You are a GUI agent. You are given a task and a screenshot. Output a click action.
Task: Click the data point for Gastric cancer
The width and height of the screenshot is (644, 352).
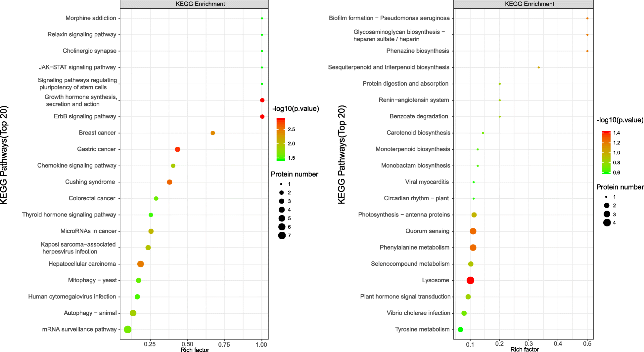click(x=177, y=149)
